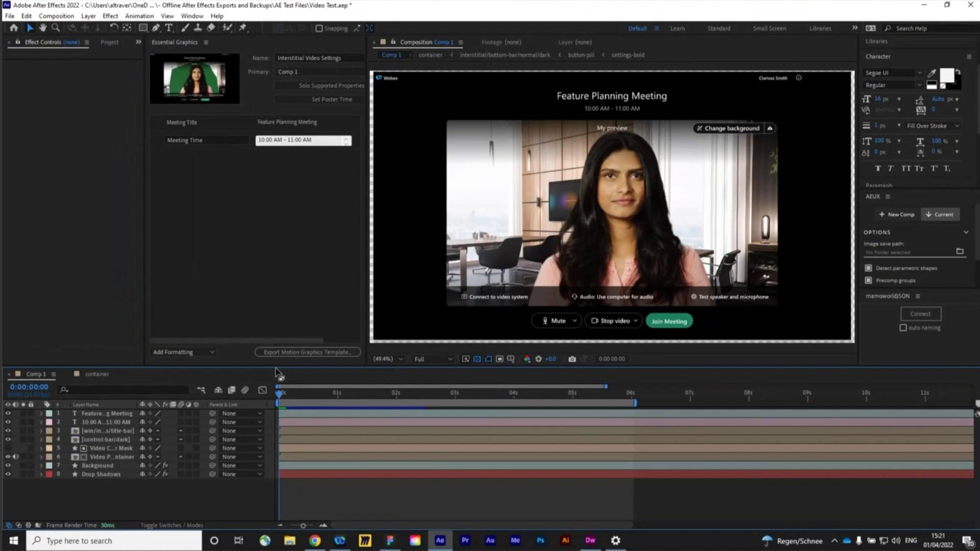
Task: Select the Pen tool
Action: pyautogui.click(x=156, y=28)
